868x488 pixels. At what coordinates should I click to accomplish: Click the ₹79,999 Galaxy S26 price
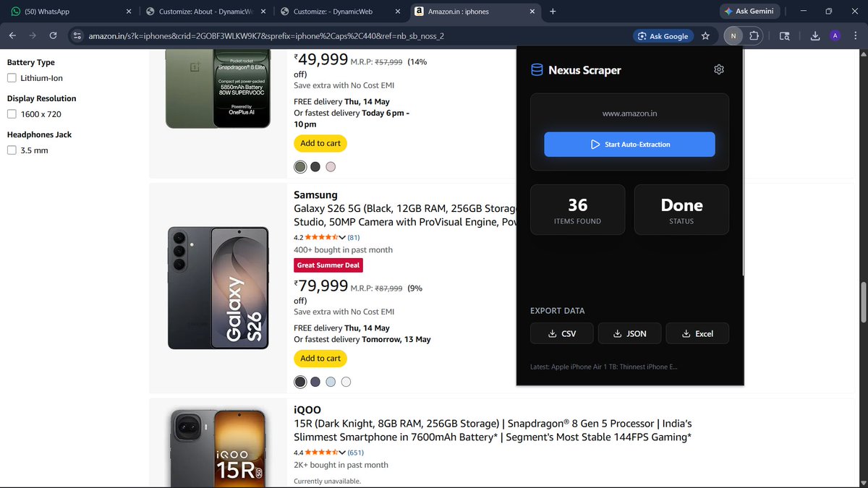[321, 286]
